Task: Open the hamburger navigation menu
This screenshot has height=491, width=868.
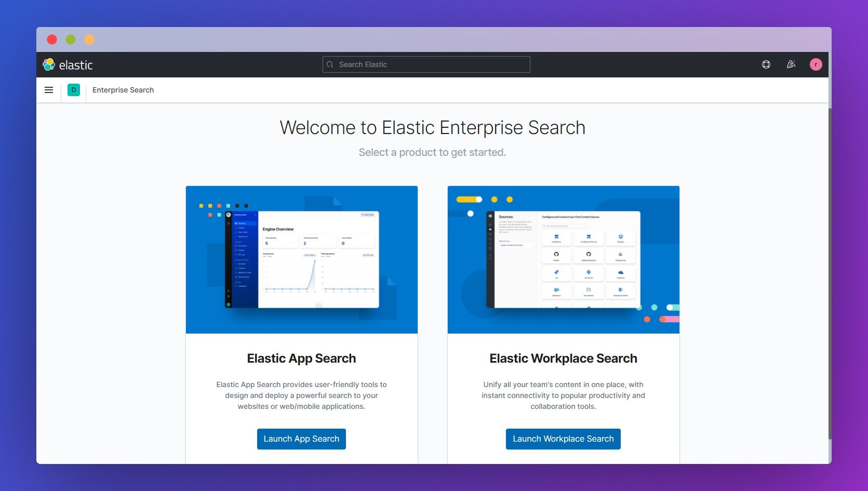Action: pos(49,90)
